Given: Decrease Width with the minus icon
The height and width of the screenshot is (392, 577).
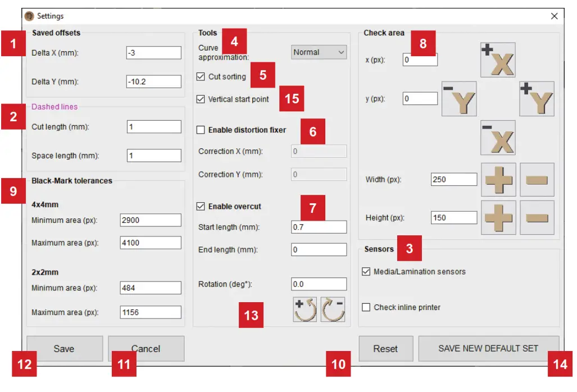Looking at the screenshot, I should (537, 179).
